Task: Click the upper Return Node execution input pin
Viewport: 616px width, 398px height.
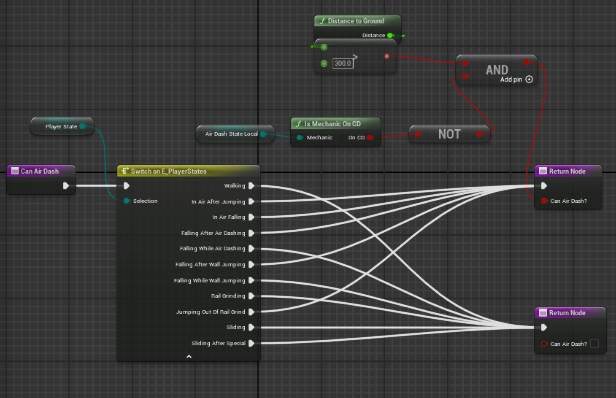Action: coord(544,186)
